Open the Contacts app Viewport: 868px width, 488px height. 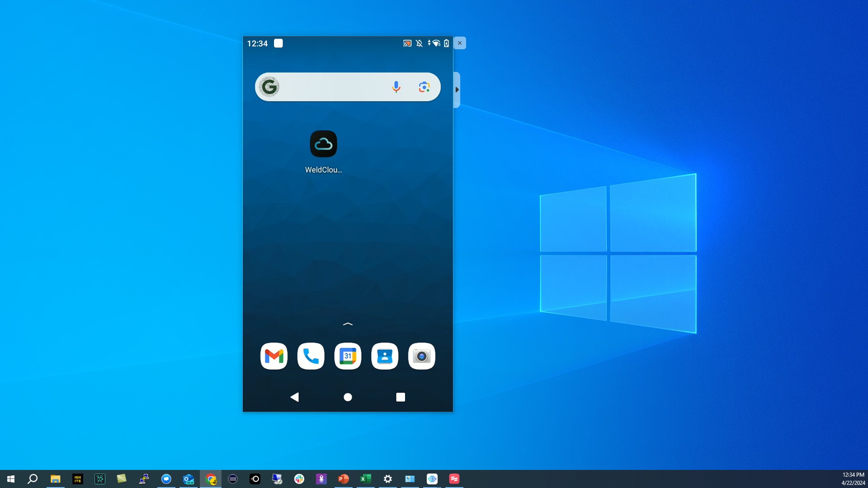(x=385, y=356)
